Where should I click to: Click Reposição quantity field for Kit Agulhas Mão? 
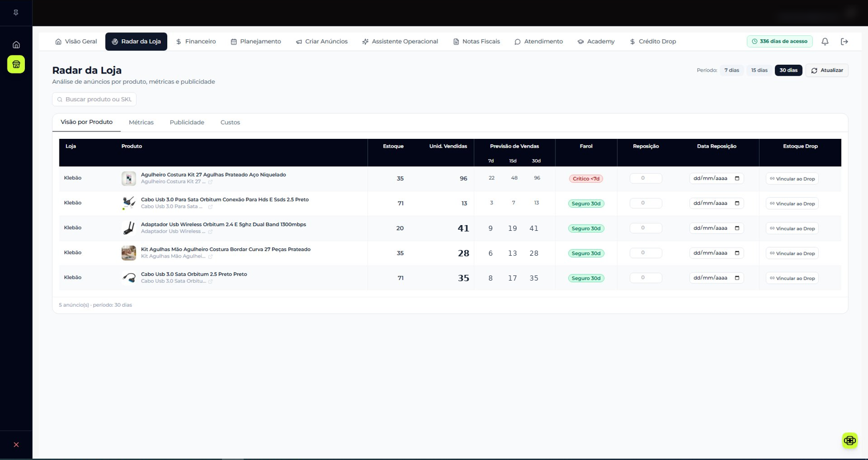pyautogui.click(x=646, y=253)
